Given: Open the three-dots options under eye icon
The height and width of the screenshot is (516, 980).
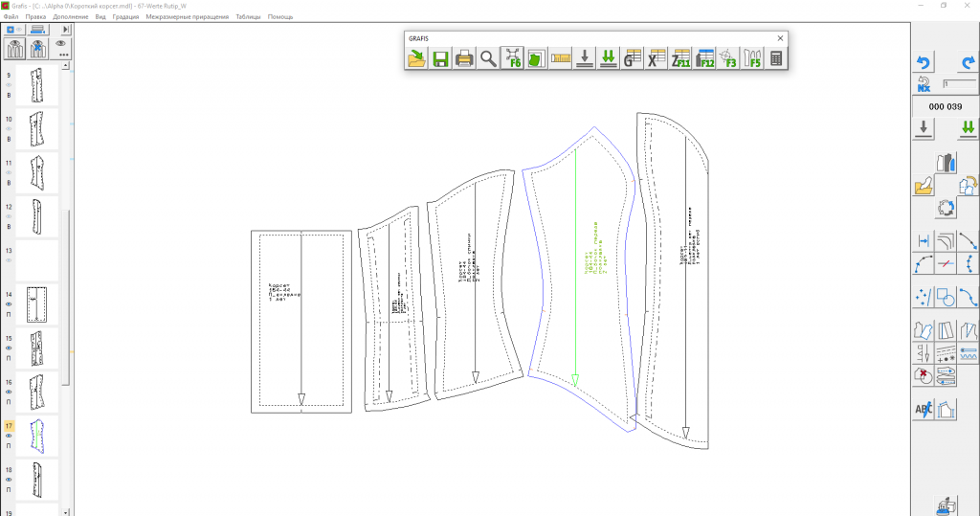Looking at the screenshot, I should coord(63,55).
